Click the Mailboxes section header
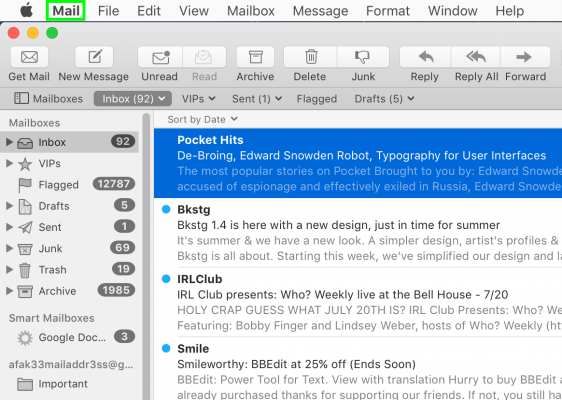Image resolution: width=562 pixels, height=400 pixels. 34,123
